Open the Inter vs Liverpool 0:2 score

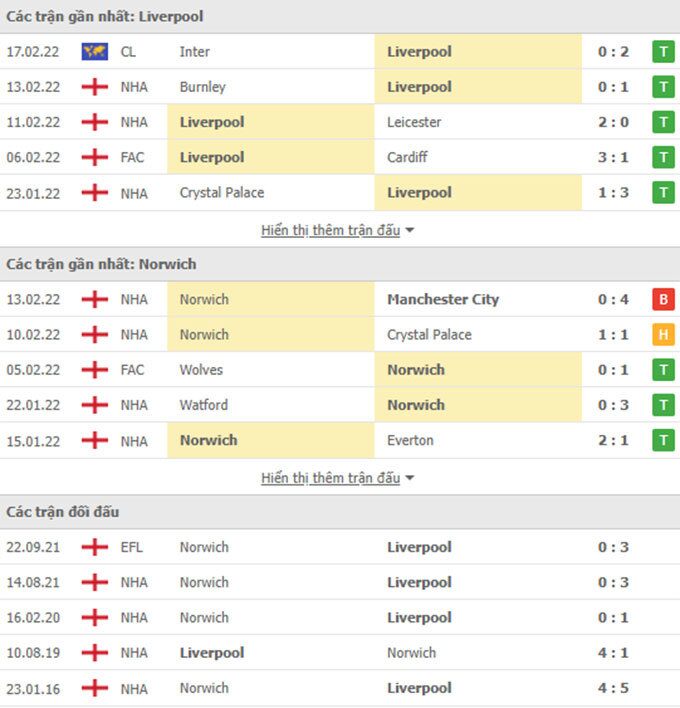pyautogui.click(x=613, y=51)
